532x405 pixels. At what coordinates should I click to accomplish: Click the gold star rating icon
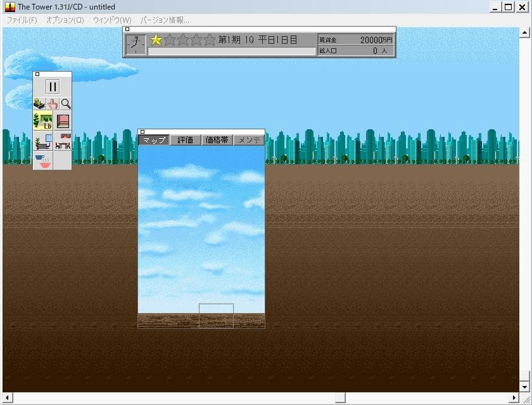pos(156,40)
